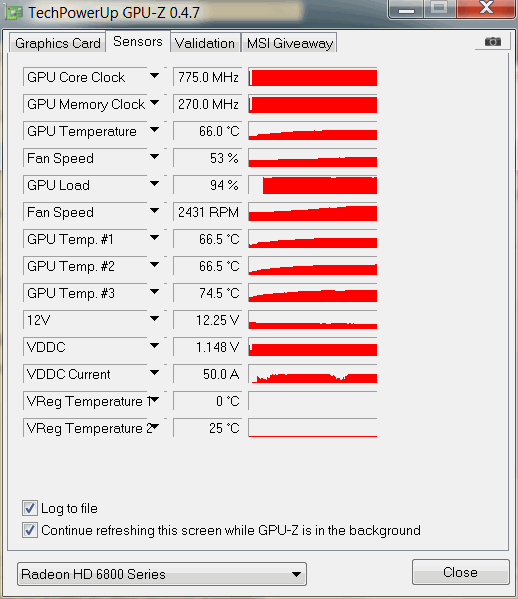Click the VDDC Current history graph
518x599 pixels.
point(312,374)
